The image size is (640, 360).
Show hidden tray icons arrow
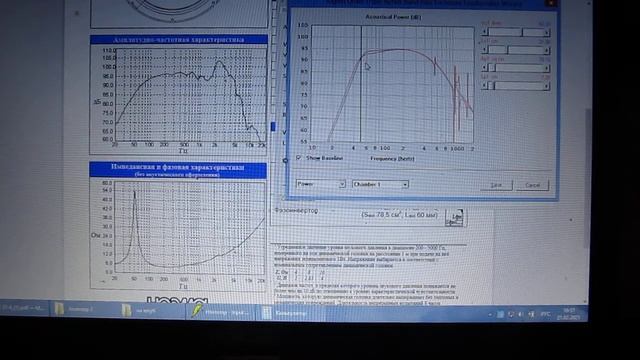pyautogui.click(x=490, y=315)
